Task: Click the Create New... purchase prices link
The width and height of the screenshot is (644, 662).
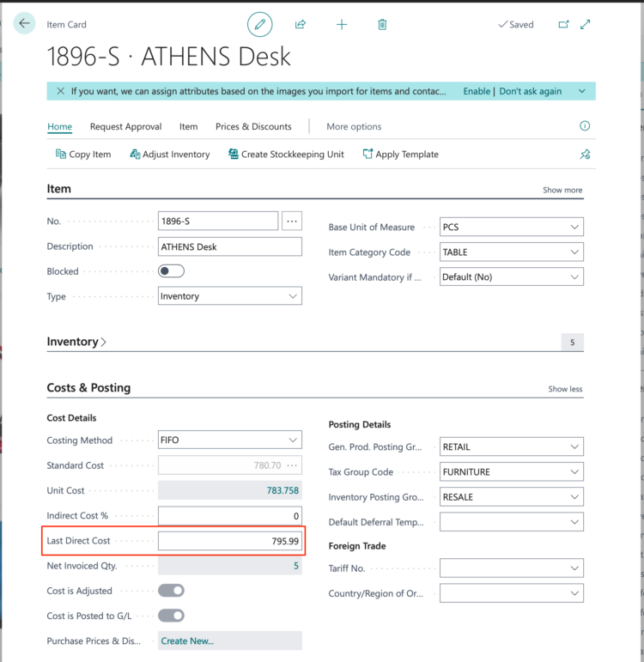Action: pos(187,641)
